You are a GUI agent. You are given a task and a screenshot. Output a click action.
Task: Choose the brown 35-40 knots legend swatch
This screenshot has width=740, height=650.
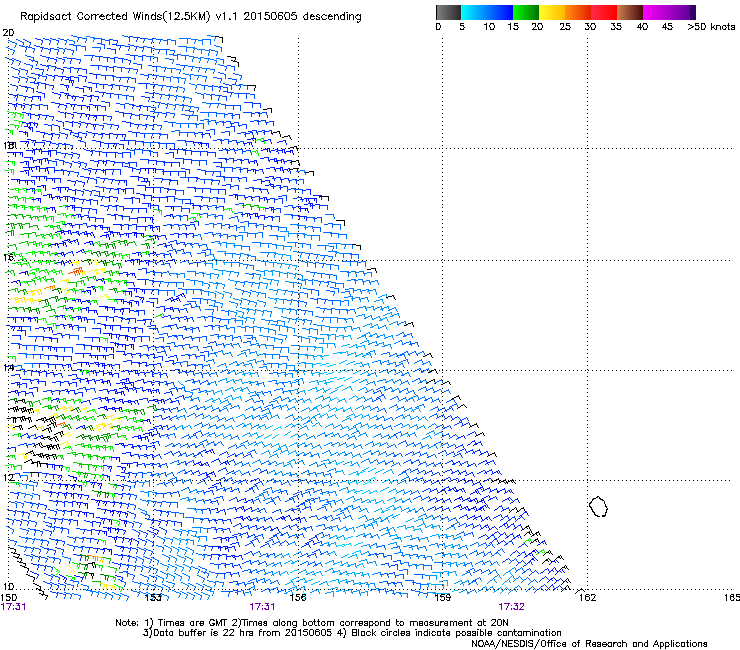pos(630,12)
